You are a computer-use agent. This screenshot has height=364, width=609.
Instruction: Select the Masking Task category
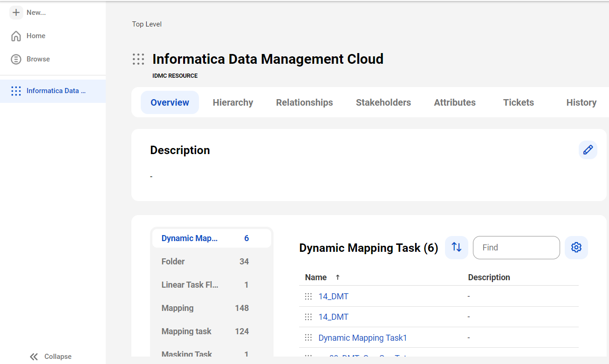tap(212, 352)
